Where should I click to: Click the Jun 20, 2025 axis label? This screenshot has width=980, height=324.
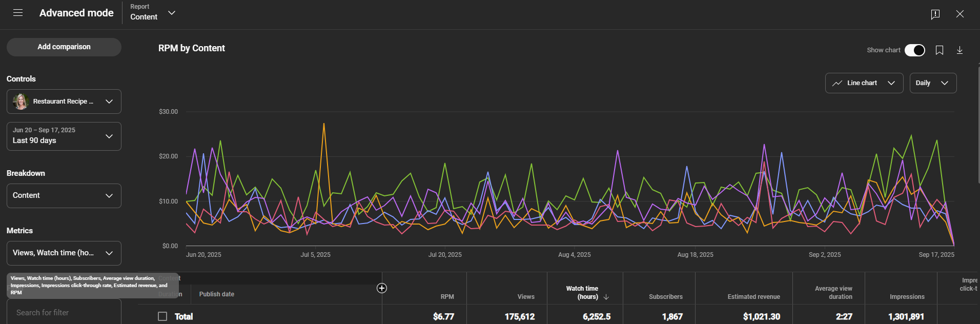(203, 255)
